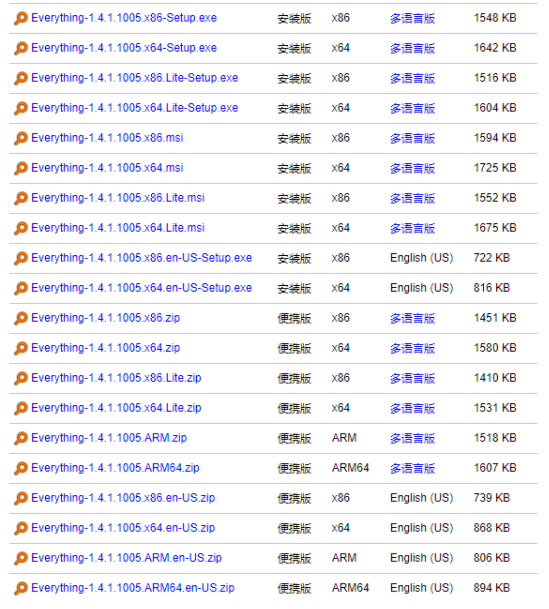Image resolution: width=549 pixels, height=609 pixels.
Task: Download Everything-1.4.1.1005.x86-Setup.exe
Action: [124, 18]
